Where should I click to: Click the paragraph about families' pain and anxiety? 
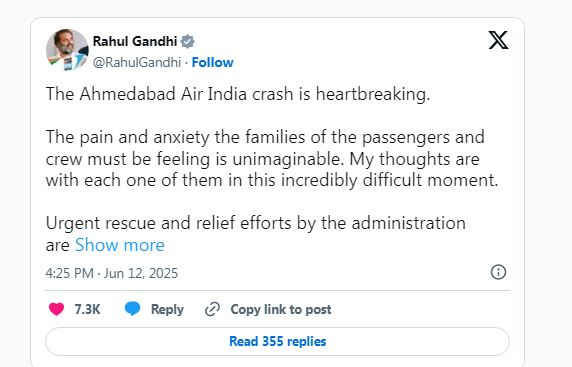pyautogui.click(x=272, y=159)
